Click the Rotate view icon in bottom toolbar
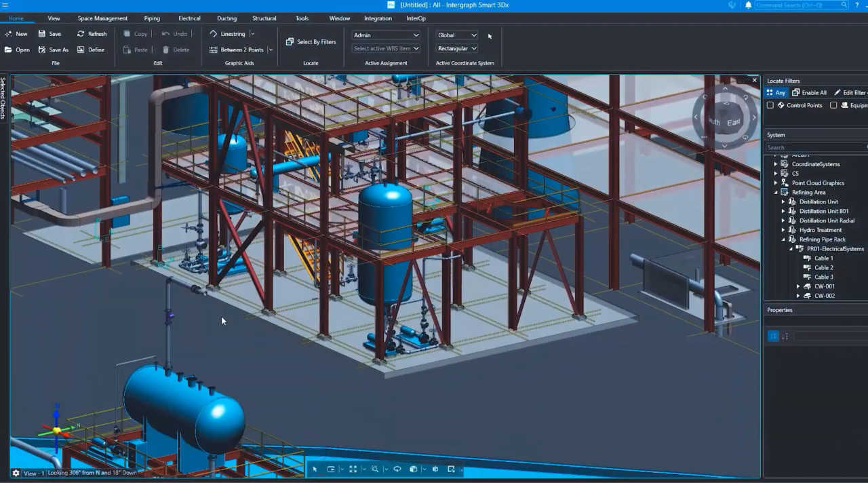 pyautogui.click(x=397, y=469)
